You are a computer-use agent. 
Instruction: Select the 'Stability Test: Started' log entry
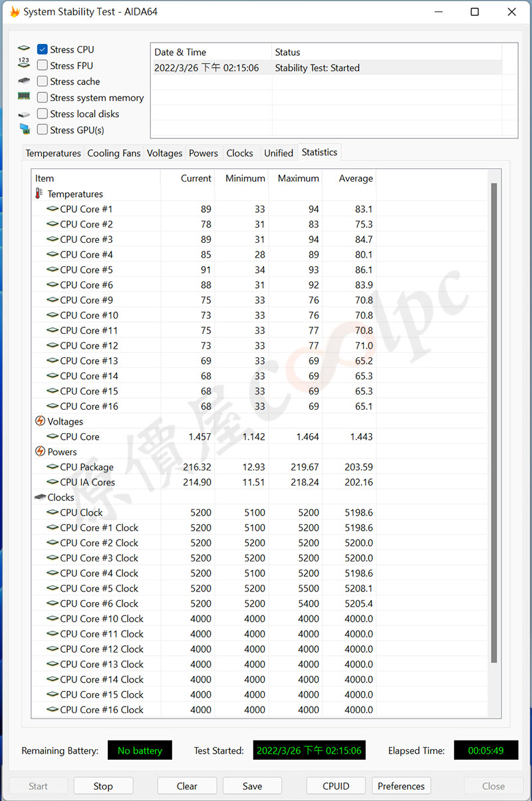coord(327,68)
